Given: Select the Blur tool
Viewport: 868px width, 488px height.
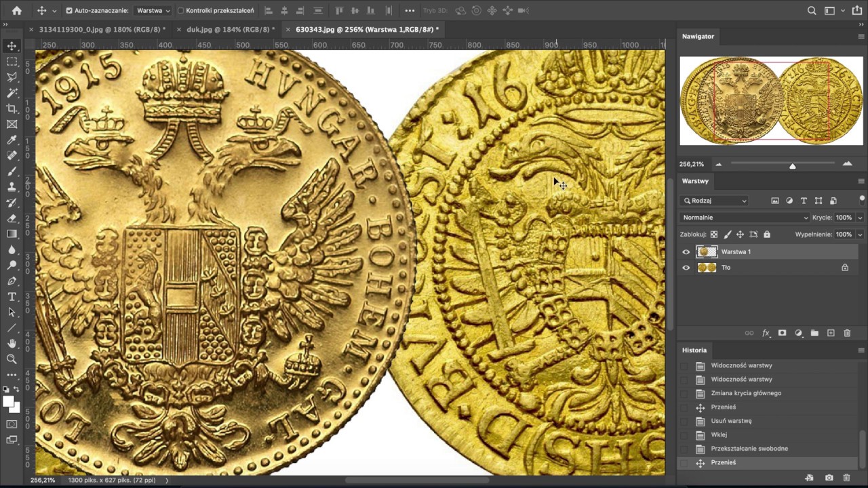Looking at the screenshot, I should (12, 249).
